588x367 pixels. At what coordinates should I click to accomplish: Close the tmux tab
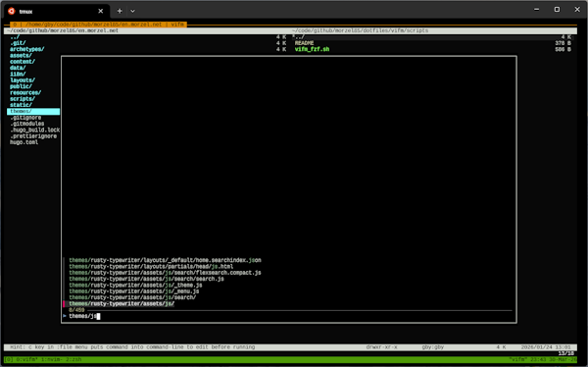[x=101, y=11]
